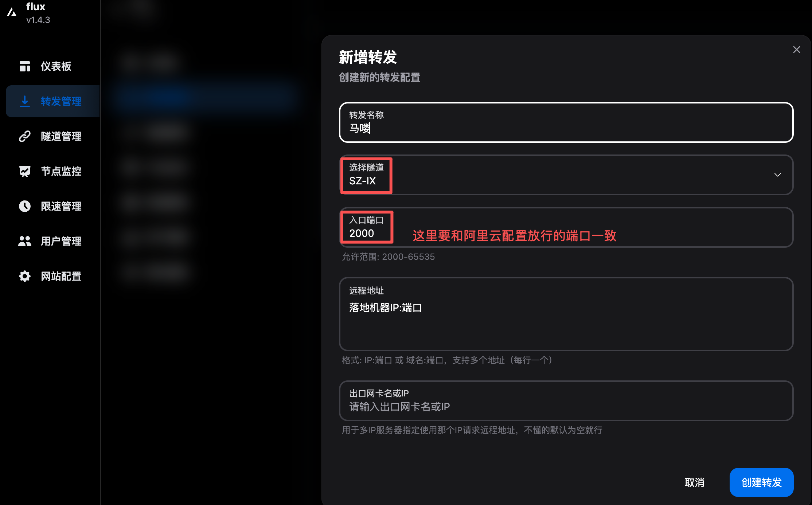Click the tunnel management link icon
This screenshot has height=505, width=812.
pos(24,136)
